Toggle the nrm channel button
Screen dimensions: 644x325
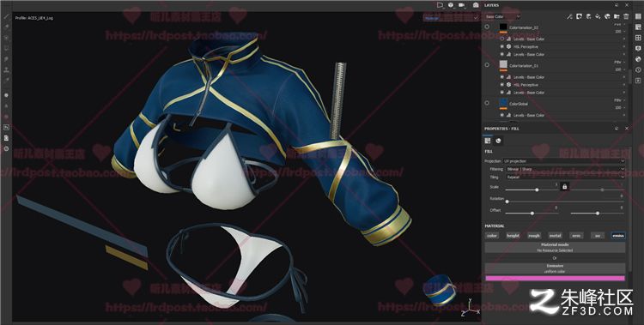pyautogui.click(x=576, y=236)
